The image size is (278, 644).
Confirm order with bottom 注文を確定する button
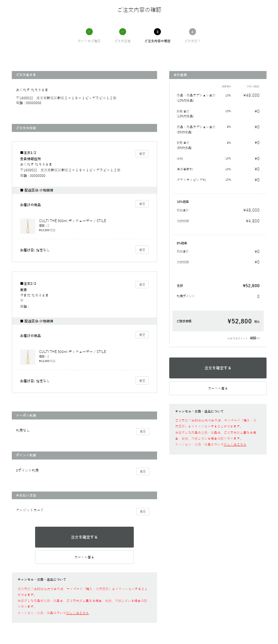84,537
